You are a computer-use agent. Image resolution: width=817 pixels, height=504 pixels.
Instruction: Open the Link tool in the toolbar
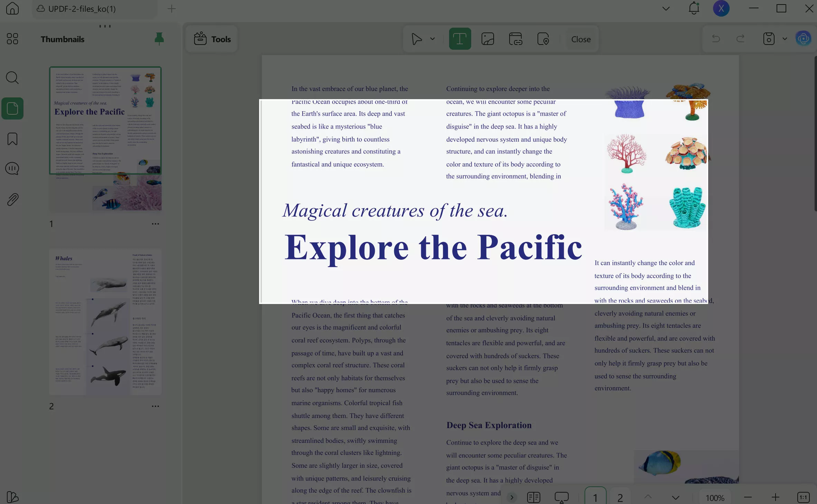pyautogui.click(x=515, y=39)
